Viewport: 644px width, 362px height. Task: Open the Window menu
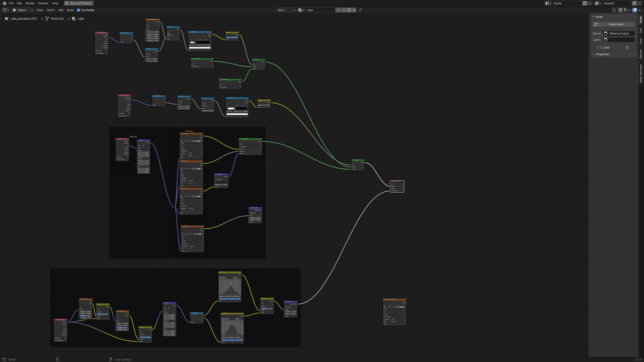pos(43,3)
